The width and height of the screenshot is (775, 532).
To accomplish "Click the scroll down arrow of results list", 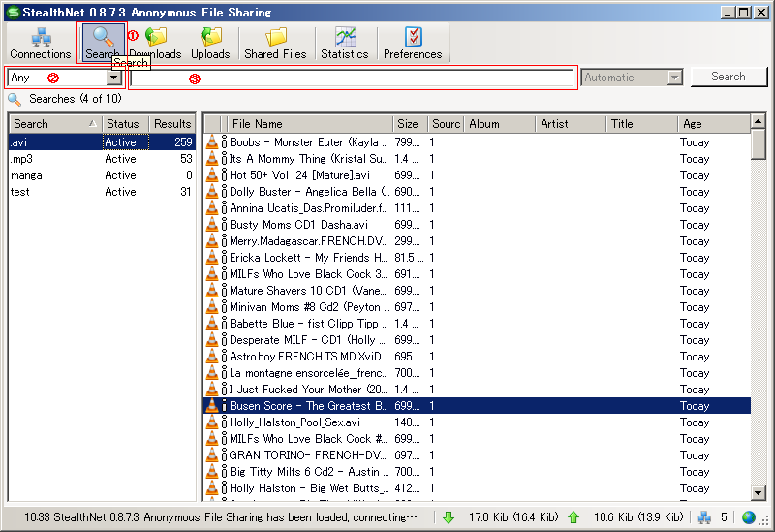I will [758, 492].
